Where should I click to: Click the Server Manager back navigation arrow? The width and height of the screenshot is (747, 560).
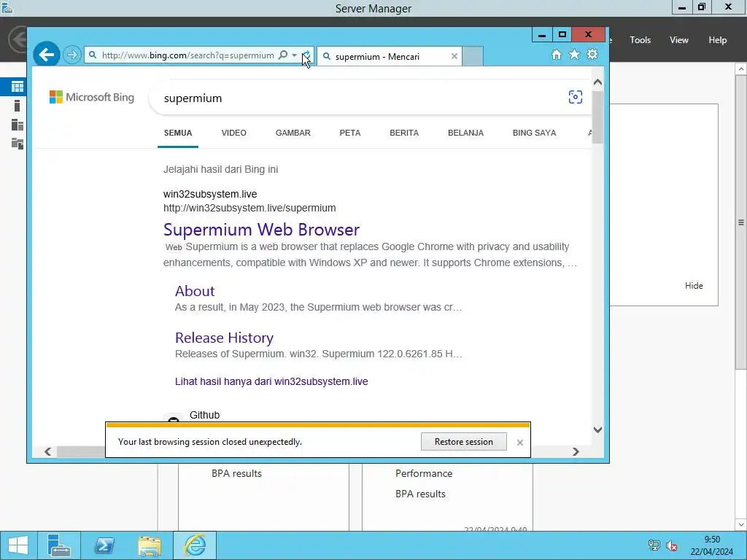click(x=18, y=39)
